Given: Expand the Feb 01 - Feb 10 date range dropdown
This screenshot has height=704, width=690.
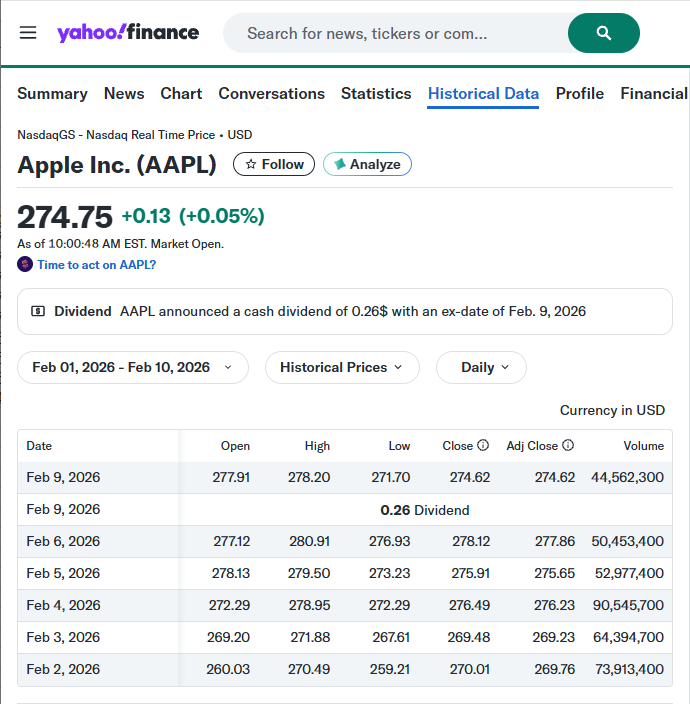Looking at the screenshot, I should pyautogui.click(x=133, y=367).
